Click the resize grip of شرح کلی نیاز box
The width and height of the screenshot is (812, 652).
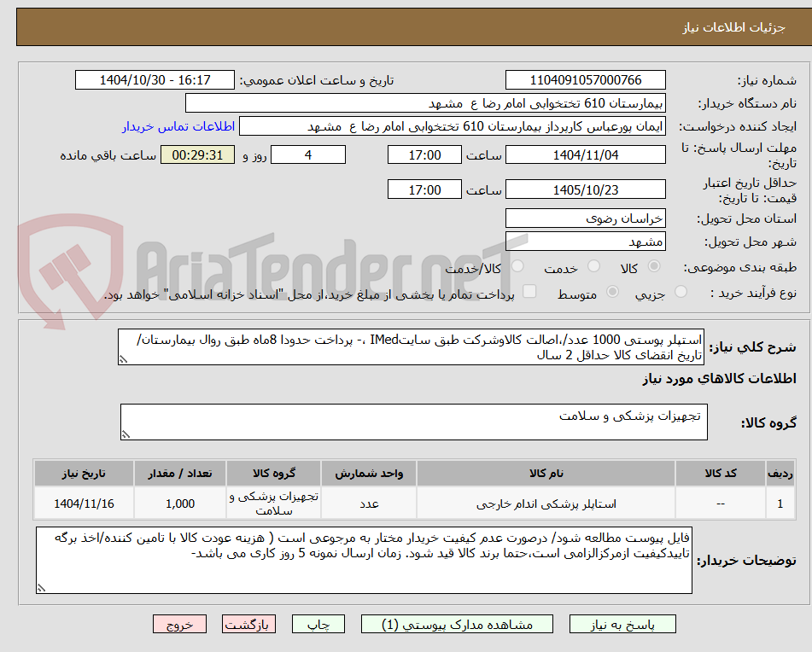pyautogui.click(x=123, y=359)
